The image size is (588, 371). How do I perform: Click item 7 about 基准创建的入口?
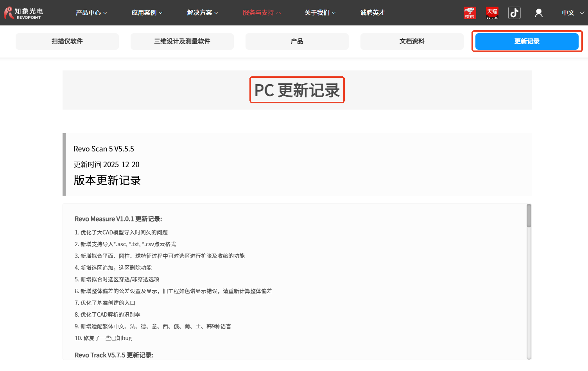[105, 303]
